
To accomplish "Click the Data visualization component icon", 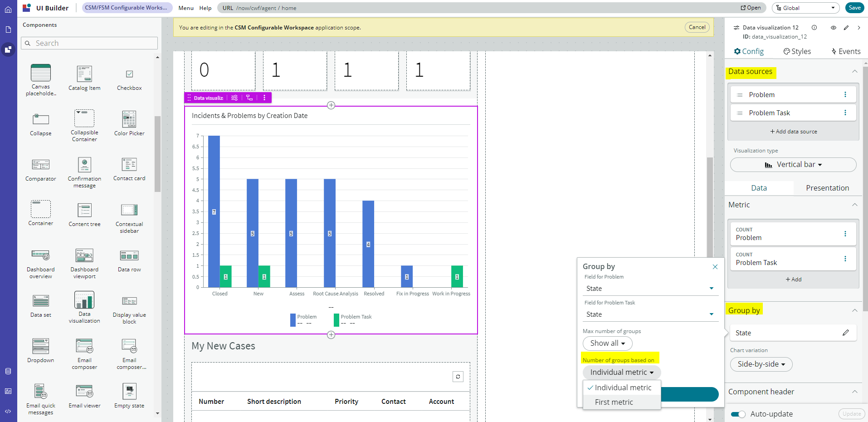I will 84,300.
